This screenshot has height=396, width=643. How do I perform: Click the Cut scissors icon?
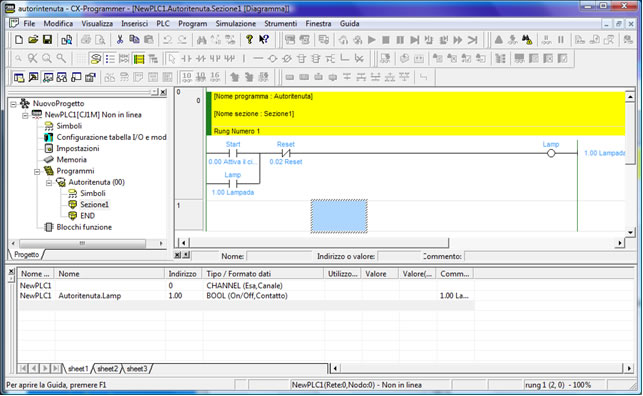pos(120,40)
